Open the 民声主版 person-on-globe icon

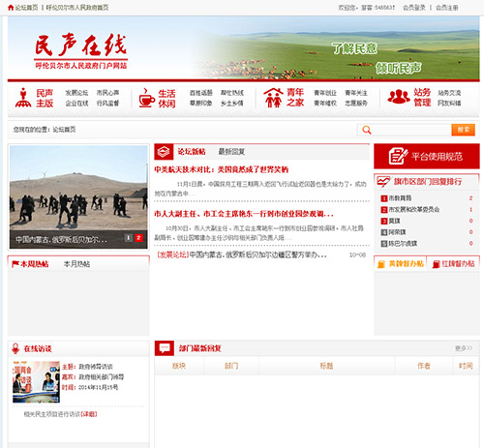point(23,98)
